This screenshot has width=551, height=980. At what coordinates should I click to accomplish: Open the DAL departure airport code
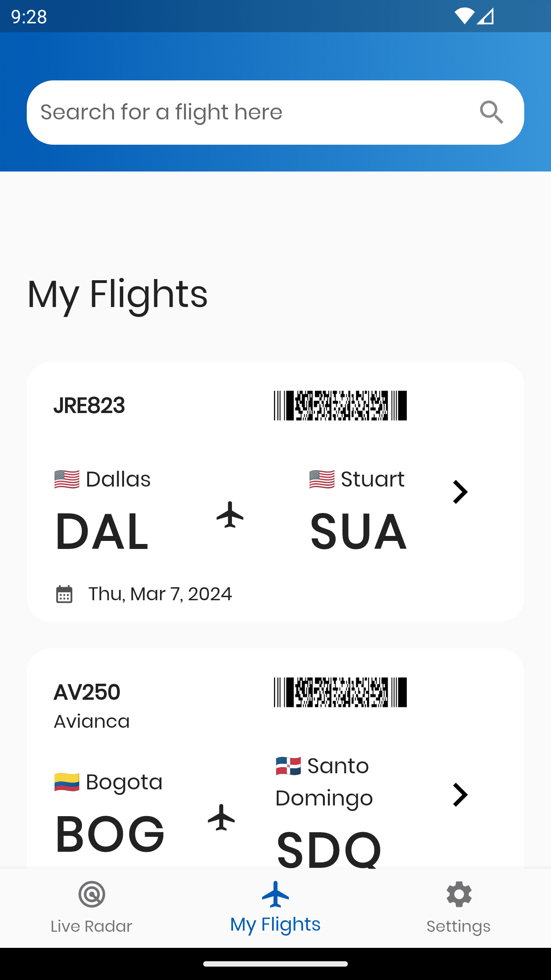click(102, 531)
